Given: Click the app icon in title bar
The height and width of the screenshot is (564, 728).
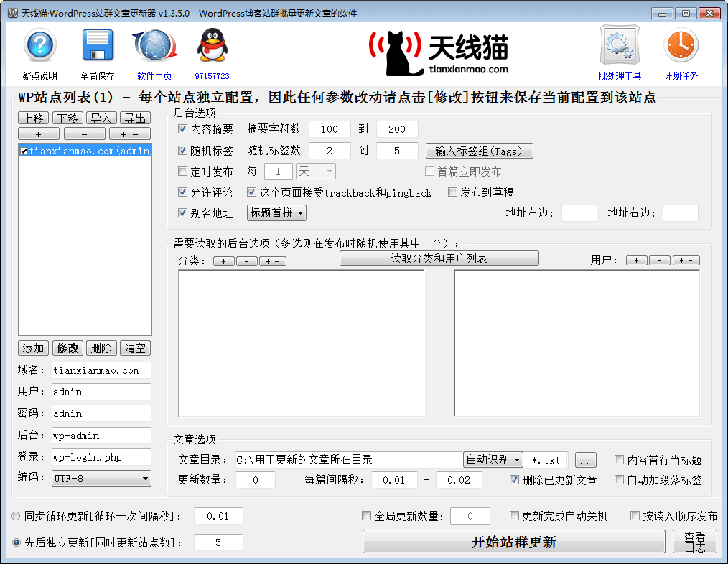Looking at the screenshot, I should click(x=13, y=13).
